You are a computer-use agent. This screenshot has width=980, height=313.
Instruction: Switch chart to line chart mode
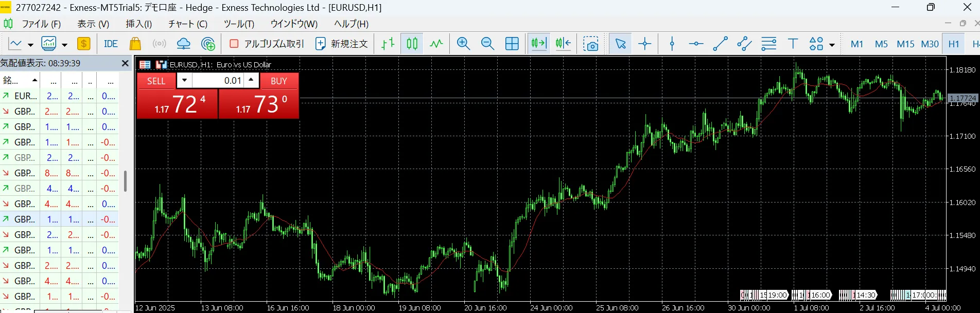click(x=436, y=44)
